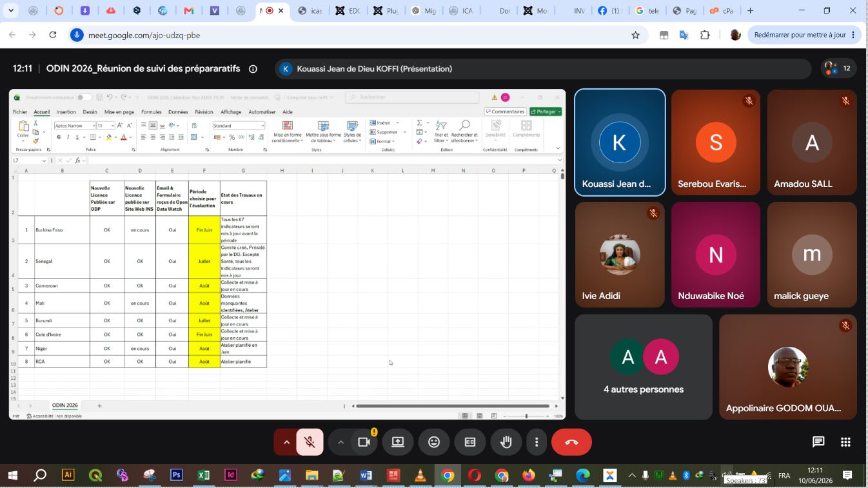Open the activities grid icon

(x=845, y=442)
